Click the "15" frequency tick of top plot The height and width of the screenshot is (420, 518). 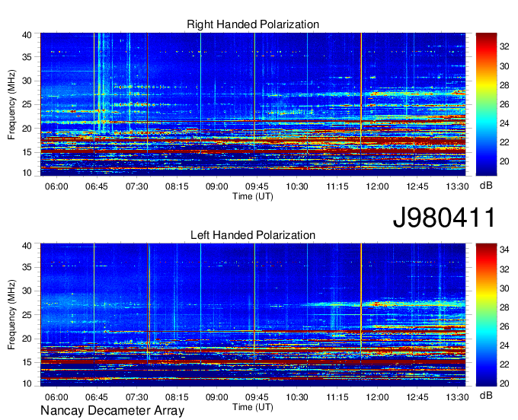[x=27, y=152]
